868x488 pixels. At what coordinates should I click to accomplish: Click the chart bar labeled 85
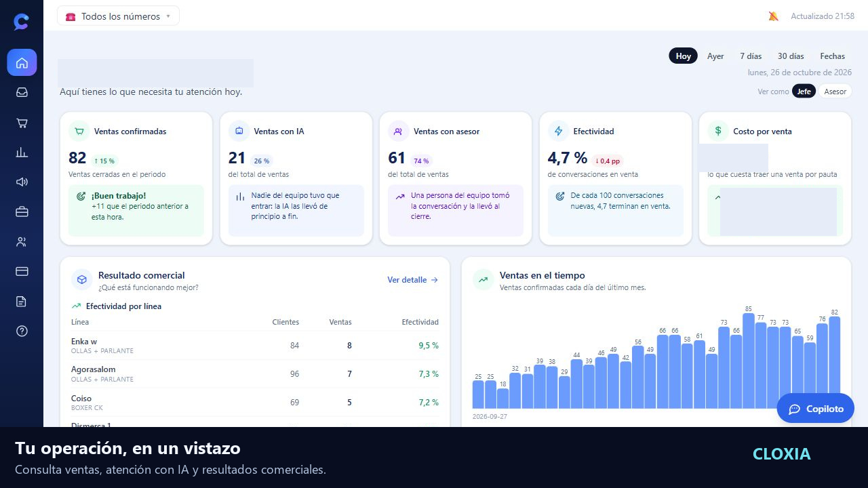[749, 361]
